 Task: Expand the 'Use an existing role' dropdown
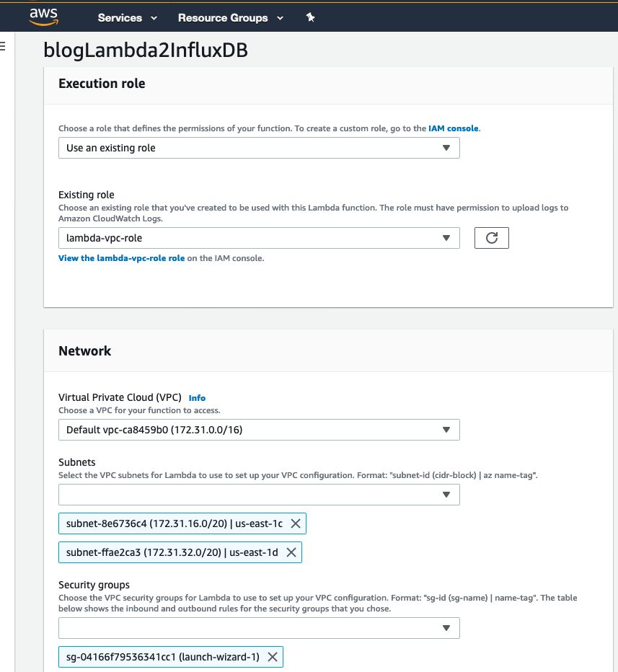click(259, 148)
